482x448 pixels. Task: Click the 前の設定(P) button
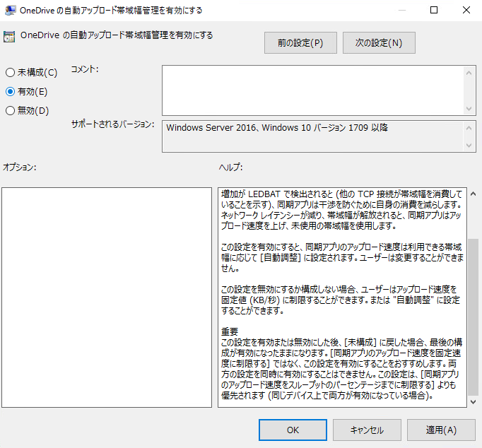coord(300,42)
